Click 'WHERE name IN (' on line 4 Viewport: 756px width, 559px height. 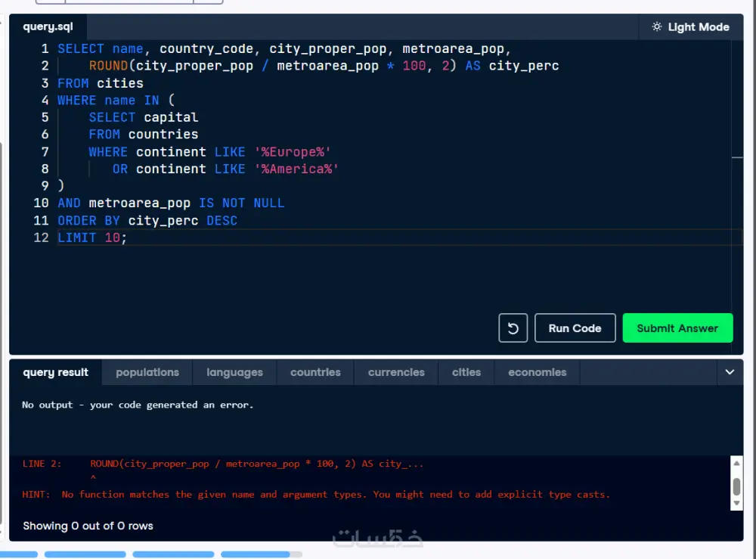tap(116, 101)
